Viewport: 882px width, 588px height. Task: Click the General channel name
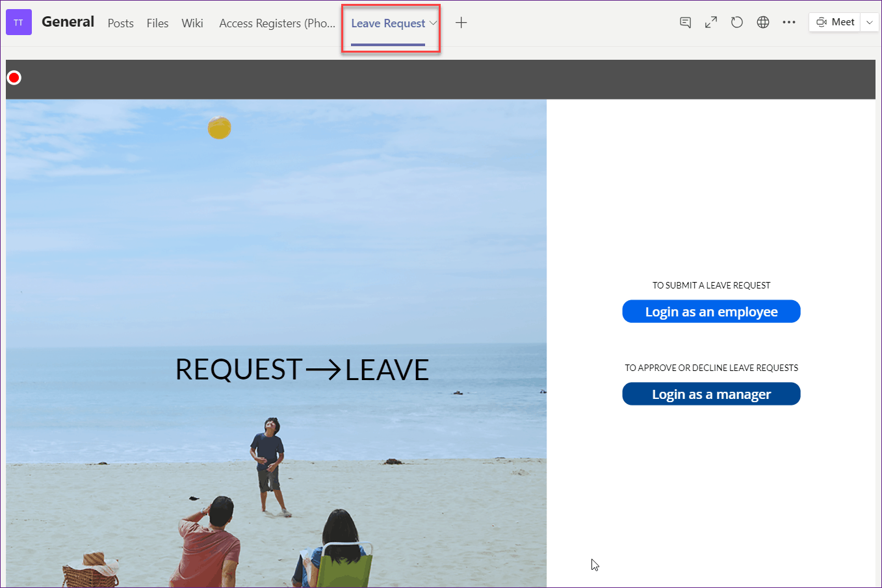pyautogui.click(x=68, y=22)
